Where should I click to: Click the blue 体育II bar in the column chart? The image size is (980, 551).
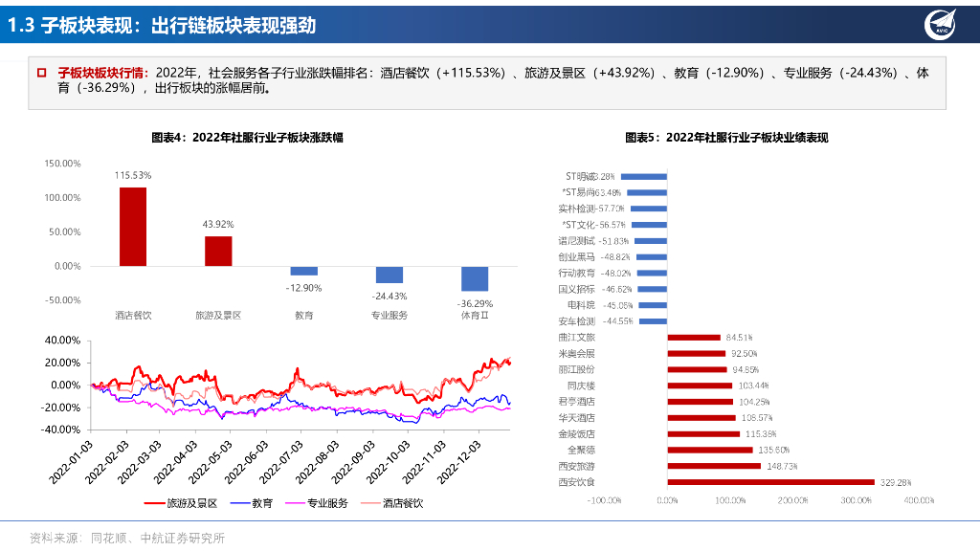[x=475, y=278]
